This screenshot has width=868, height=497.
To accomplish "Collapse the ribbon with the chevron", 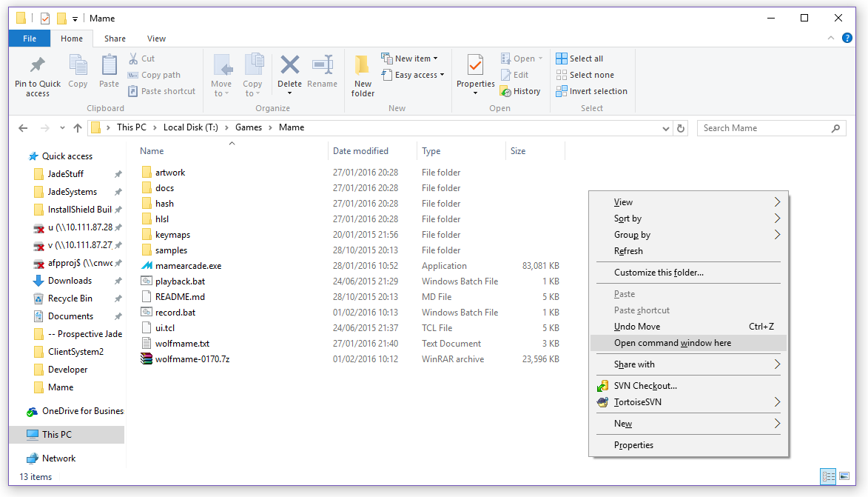I will click(831, 38).
